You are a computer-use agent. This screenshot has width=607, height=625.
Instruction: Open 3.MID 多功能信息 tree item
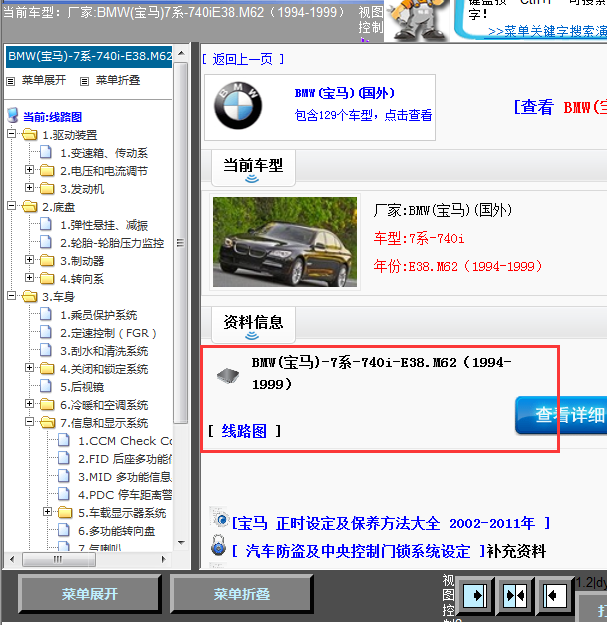pyautogui.click(x=125, y=477)
